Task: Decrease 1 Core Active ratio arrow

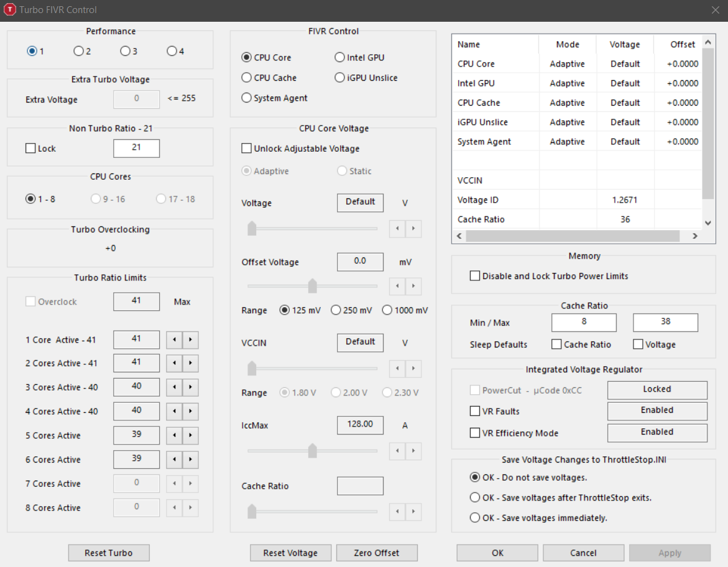Action: [174, 339]
